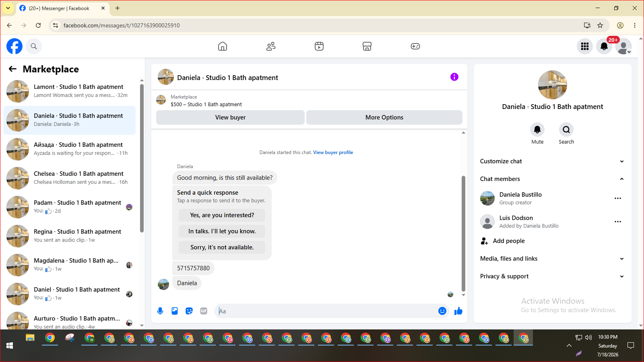644x362 pixels.
Task: Open the Gaming controller icon
Action: pos(415,46)
